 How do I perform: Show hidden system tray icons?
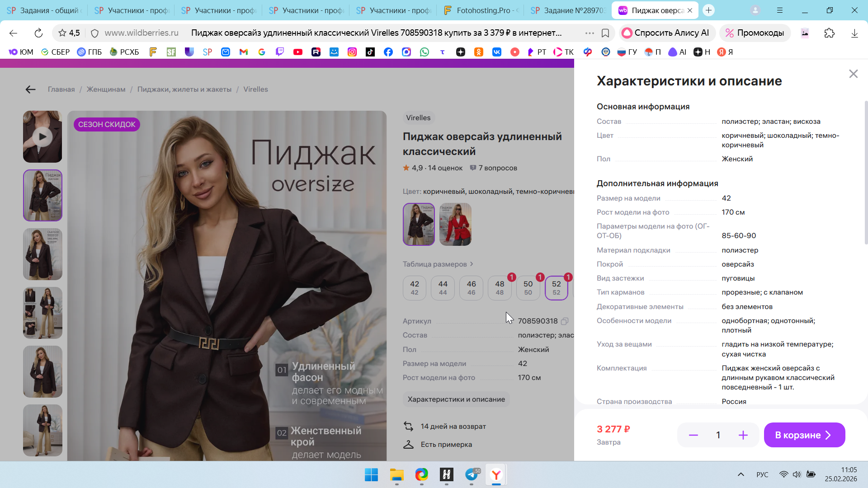point(741,474)
